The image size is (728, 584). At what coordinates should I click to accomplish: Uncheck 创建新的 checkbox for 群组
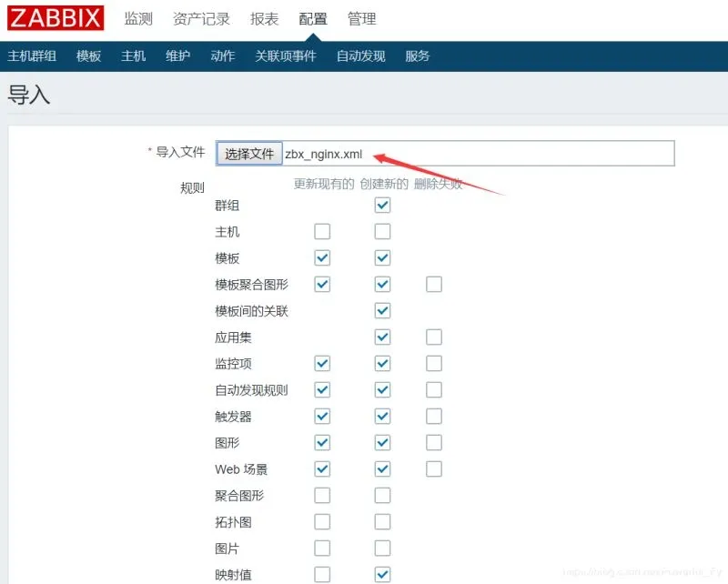(x=381, y=206)
